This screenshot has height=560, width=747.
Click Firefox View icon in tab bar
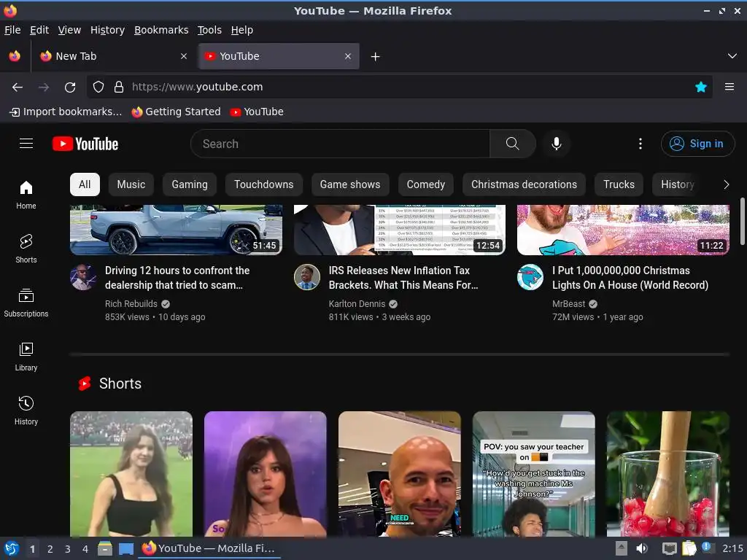coord(15,56)
